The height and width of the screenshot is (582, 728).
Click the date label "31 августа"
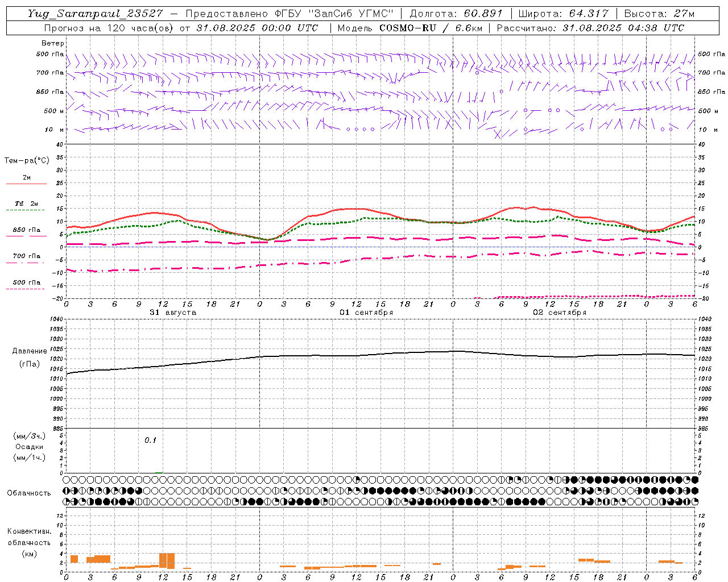pos(173,313)
